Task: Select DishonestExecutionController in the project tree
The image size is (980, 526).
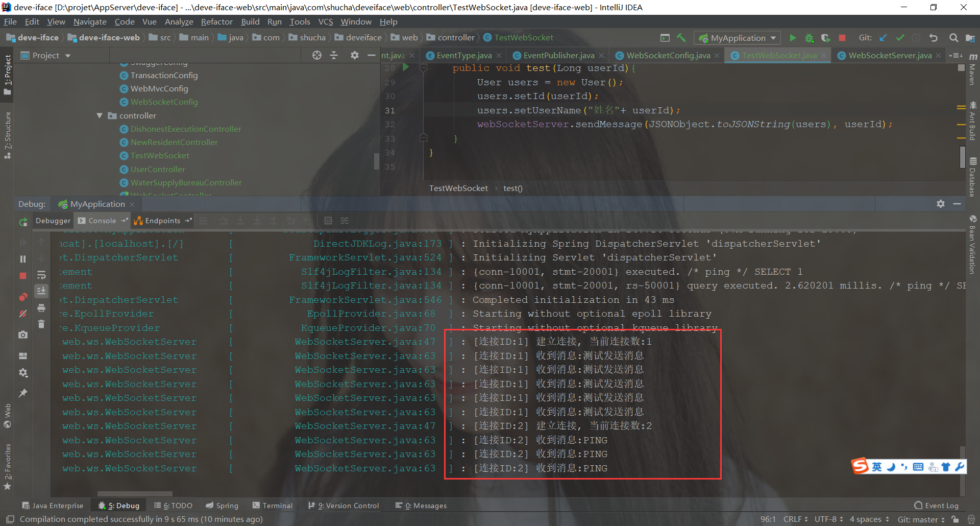Action: point(186,129)
